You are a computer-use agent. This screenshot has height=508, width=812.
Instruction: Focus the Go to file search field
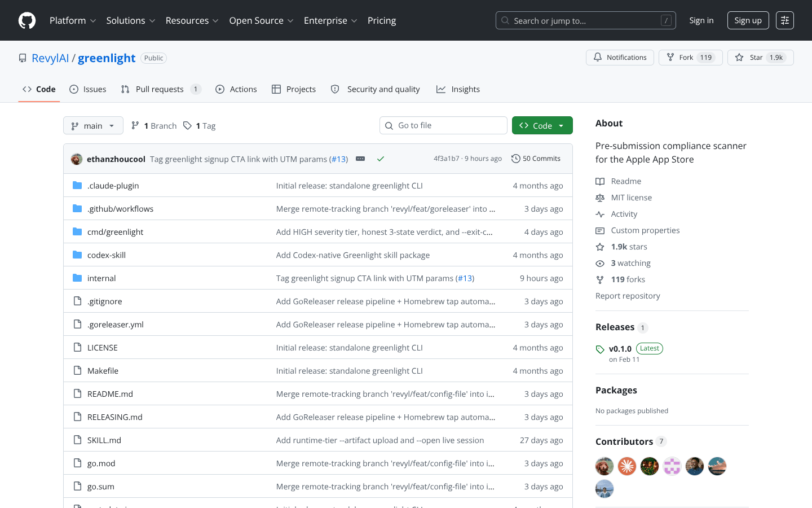[443, 125]
